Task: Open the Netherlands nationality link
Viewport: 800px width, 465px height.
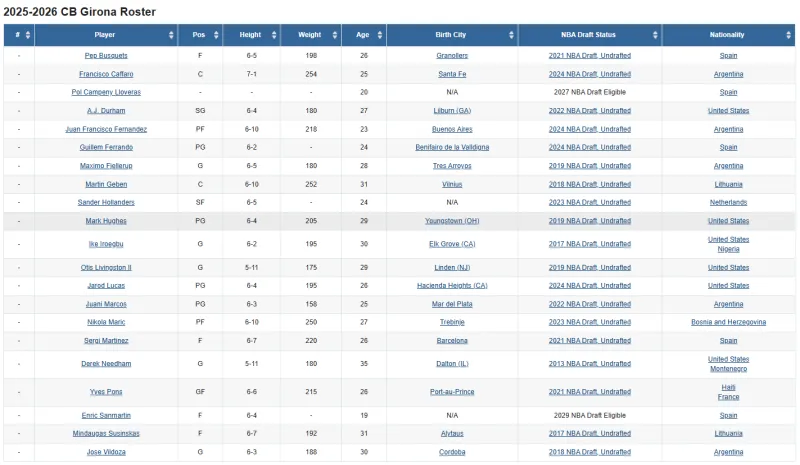Action: pyautogui.click(x=728, y=202)
